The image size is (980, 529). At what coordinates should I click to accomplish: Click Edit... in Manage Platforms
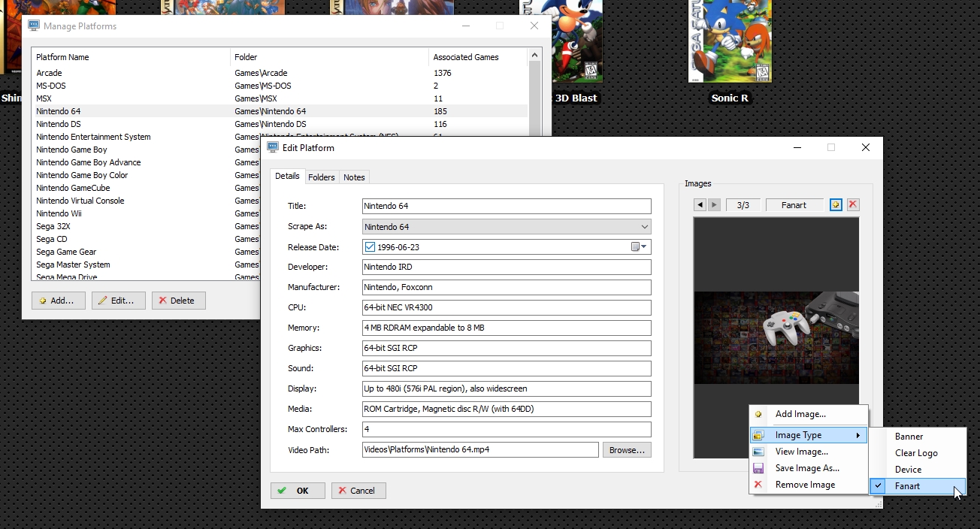(x=119, y=301)
